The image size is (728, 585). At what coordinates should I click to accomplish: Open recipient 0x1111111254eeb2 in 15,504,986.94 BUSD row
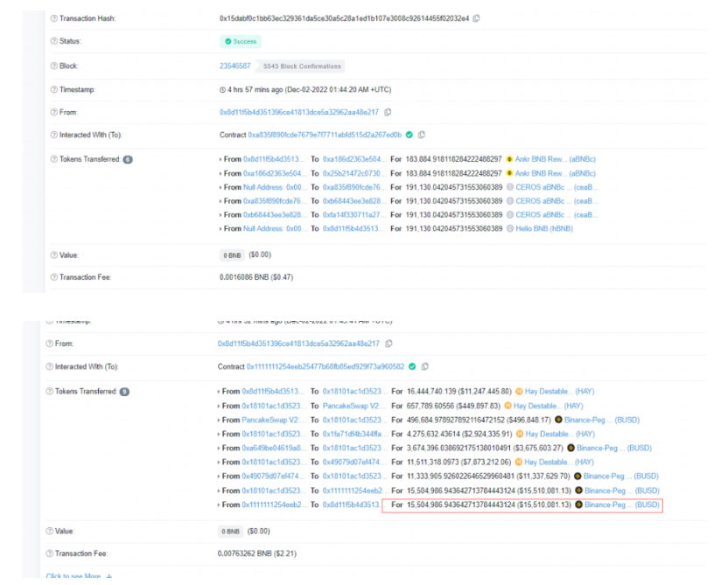[x=354, y=491]
